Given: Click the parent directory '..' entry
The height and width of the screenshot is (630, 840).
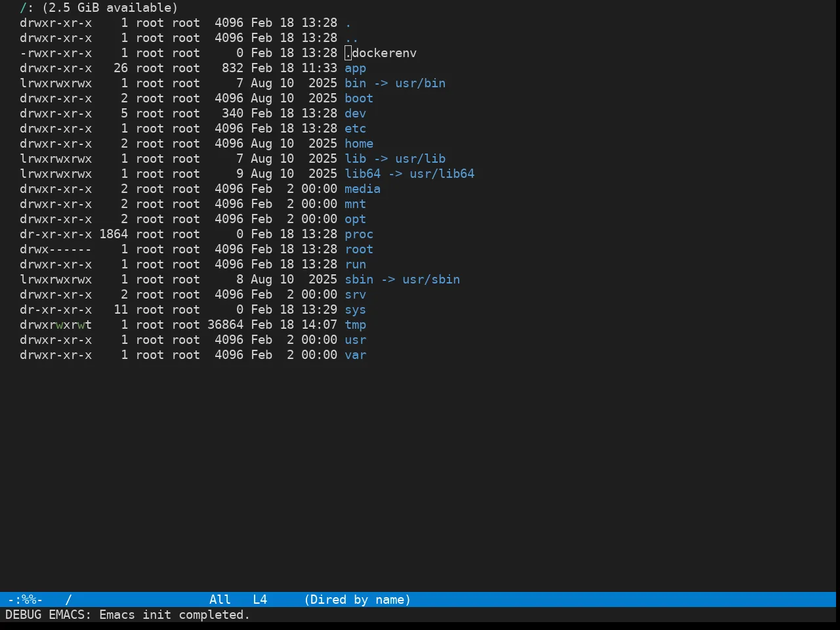Looking at the screenshot, I should point(352,38).
